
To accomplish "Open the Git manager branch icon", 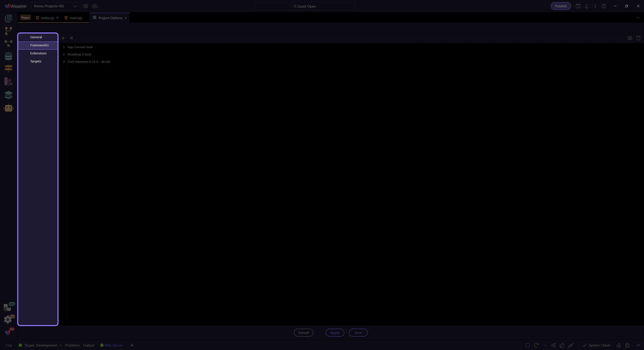I will [9, 31].
